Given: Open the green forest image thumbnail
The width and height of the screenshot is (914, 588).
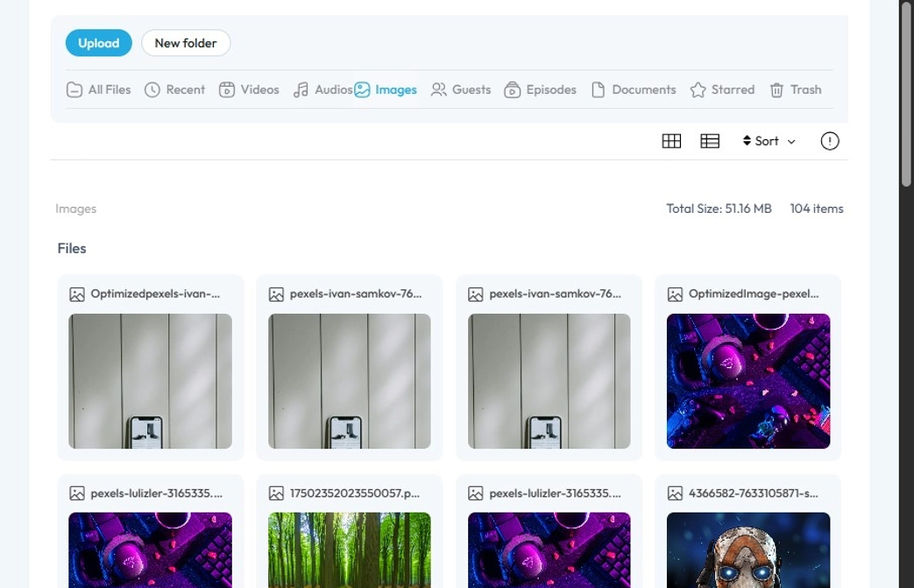Looking at the screenshot, I should click(350, 550).
